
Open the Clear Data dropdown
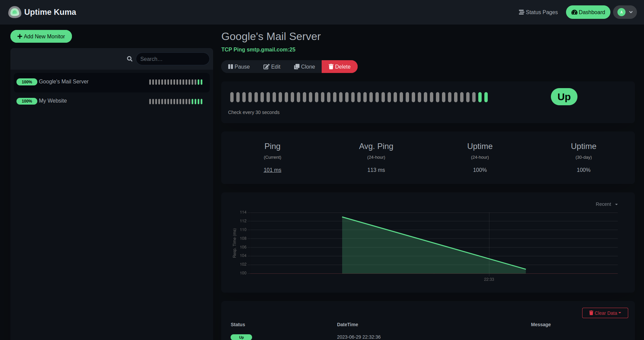[605, 313]
